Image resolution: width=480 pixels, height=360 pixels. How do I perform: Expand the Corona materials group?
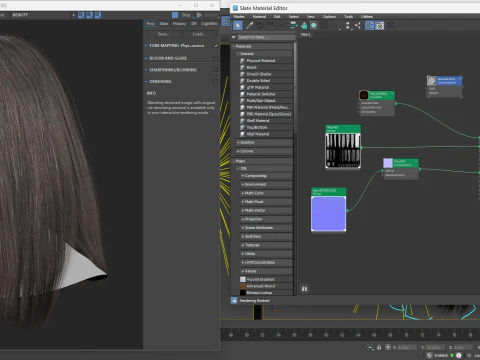[263, 151]
